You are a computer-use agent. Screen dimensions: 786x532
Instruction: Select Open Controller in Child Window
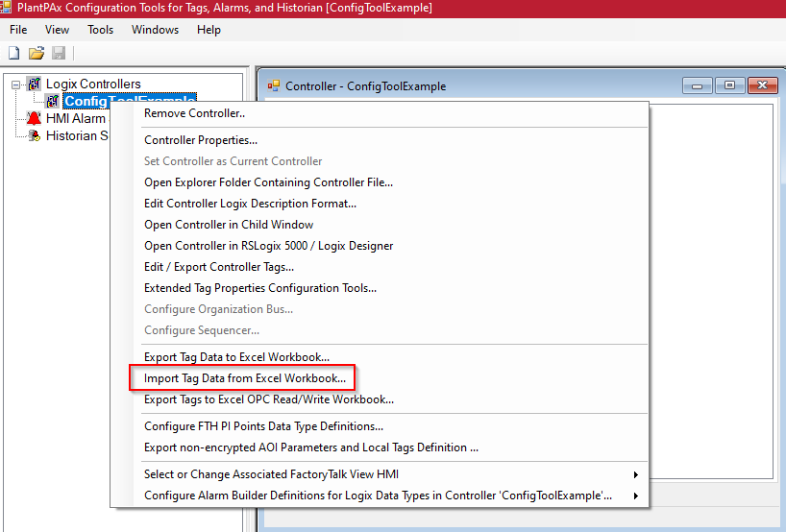pyautogui.click(x=229, y=225)
